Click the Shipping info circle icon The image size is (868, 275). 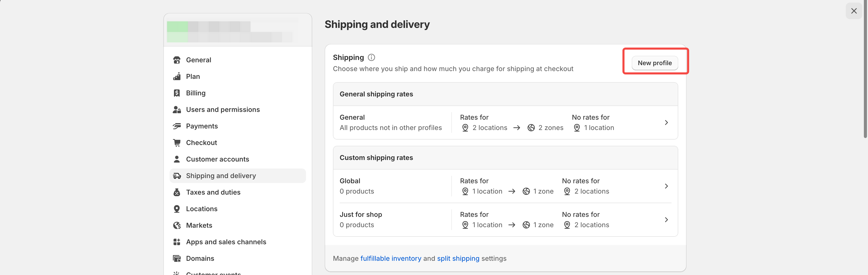371,57
